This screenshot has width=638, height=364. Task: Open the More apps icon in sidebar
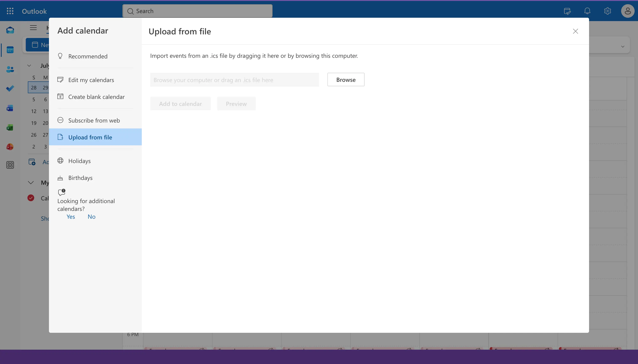click(x=10, y=165)
